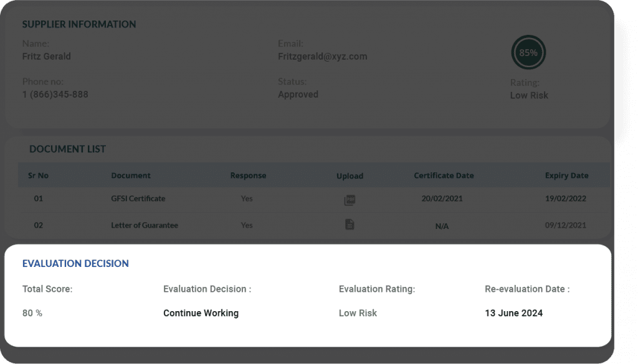The width and height of the screenshot is (638, 364).
Task: Select the Letter of Guarantee document row
Action: pyautogui.click(x=145, y=225)
